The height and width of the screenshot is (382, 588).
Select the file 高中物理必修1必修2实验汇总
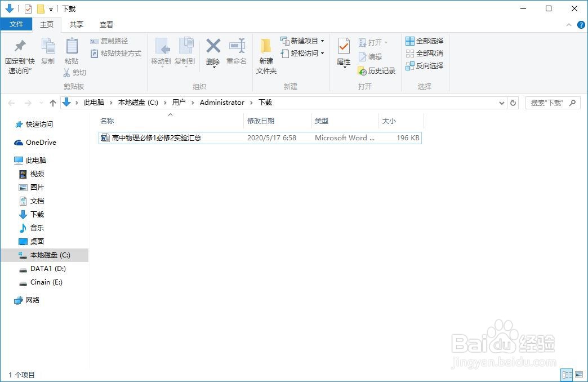coord(260,137)
